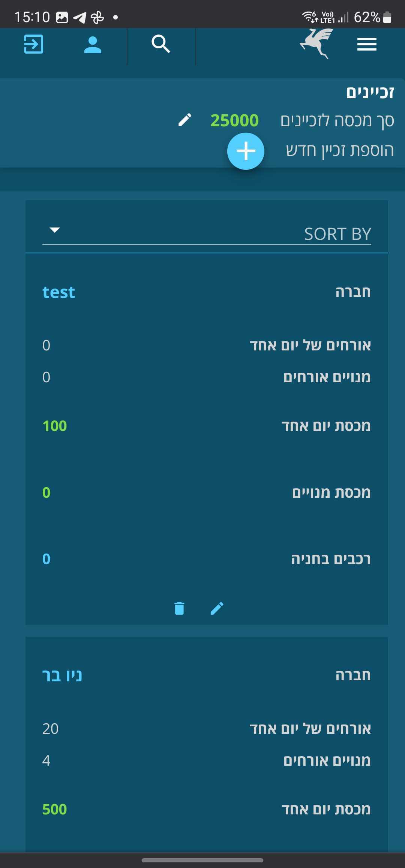405x868 pixels.
Task: Open the user profile icon
Action: [93, 45]
